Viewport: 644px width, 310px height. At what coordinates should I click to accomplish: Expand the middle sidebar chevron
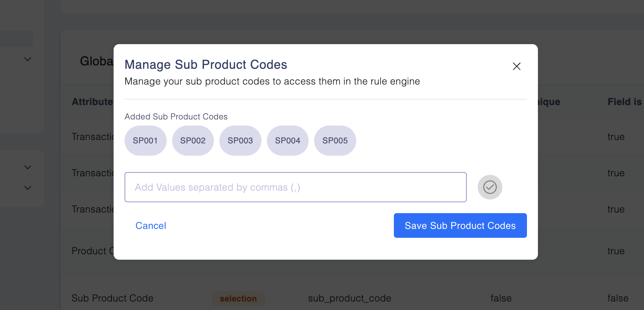[x=28, y=167]
